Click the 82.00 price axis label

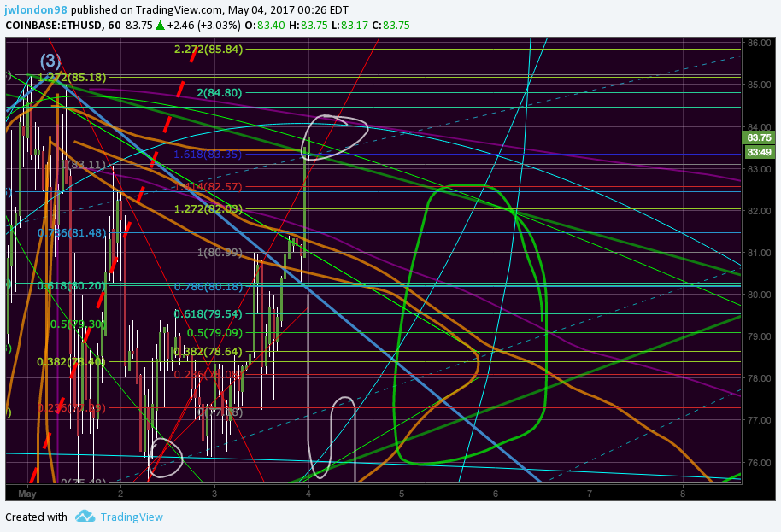pyautogui.click(x=759, y=211)
